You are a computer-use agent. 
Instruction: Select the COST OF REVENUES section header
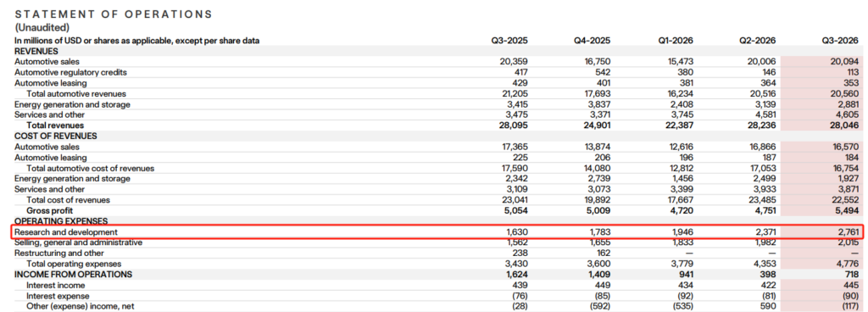coord(56,136)
